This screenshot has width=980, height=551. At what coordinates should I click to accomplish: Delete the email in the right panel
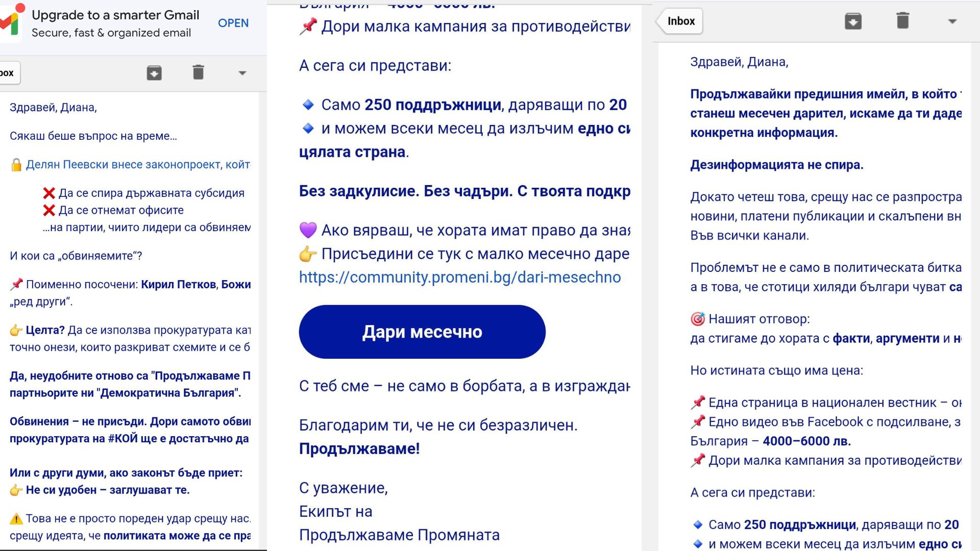pos(902,20)
